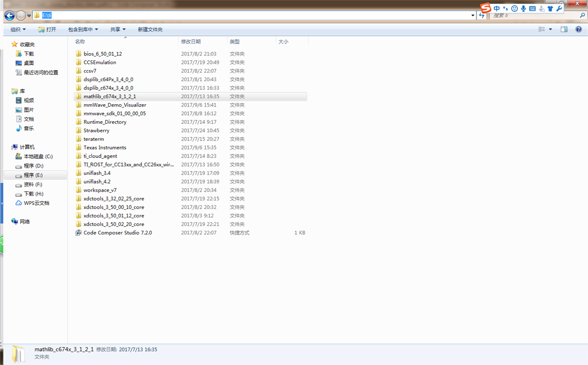The height and width of the screenshot is (365, 588).
Task: Toggle the Sogou 中 Chinese/English mode
Action: coord(497,9)
